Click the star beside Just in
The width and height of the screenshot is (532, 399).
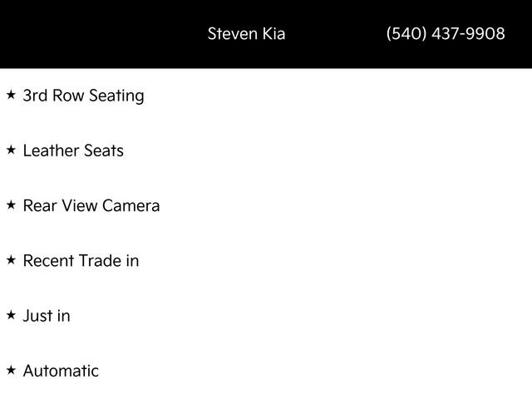click(x=11, y=315)
